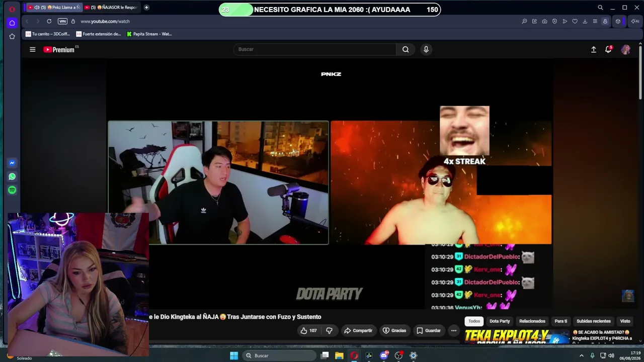Open the YouTube create upload button
The image size is (644, 362).
tap(594, 49)
